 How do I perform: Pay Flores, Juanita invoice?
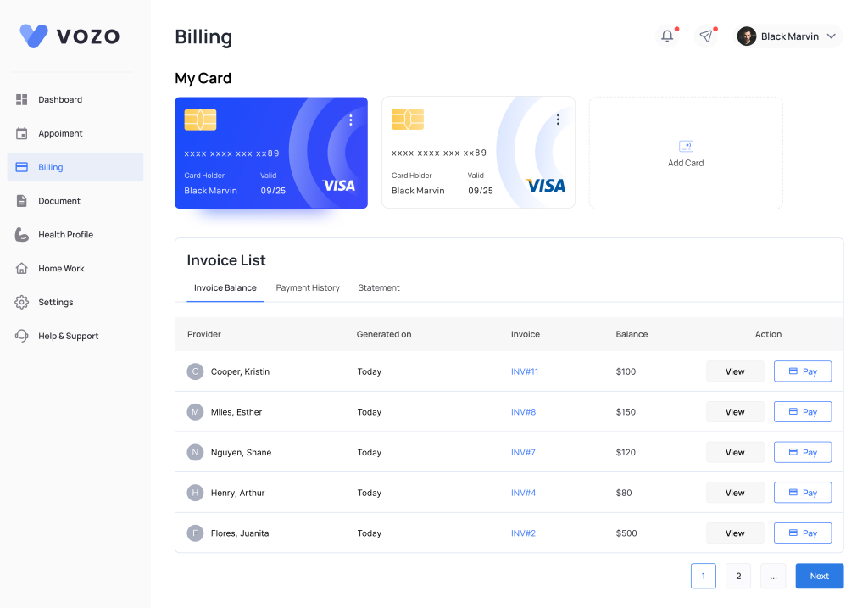pos(802,533)
